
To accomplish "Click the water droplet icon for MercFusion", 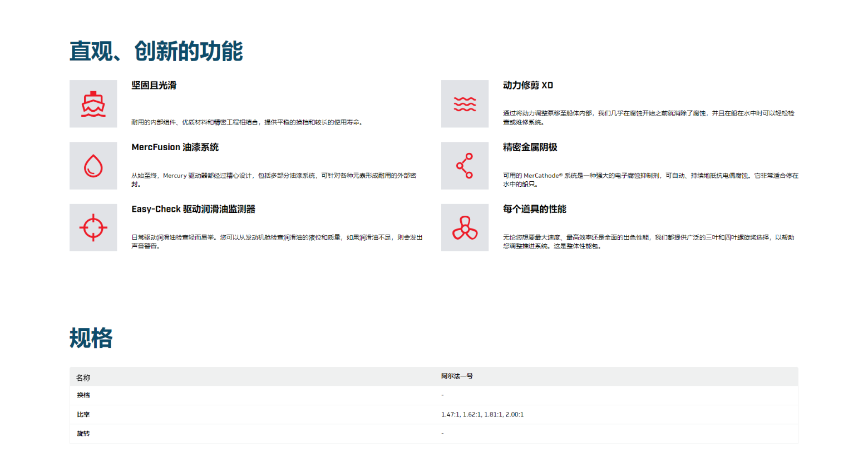I will click(93, 166).
